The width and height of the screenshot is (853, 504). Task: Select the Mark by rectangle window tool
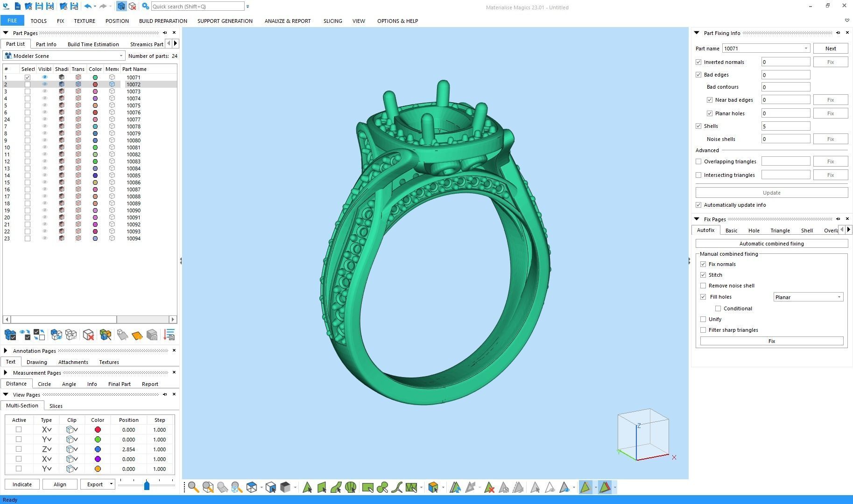[368, 488]
